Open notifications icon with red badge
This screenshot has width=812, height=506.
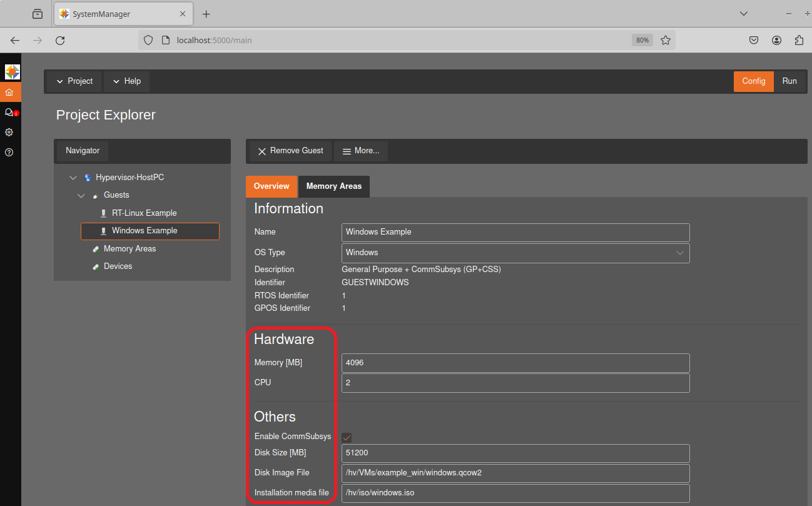tap(9, 113)
